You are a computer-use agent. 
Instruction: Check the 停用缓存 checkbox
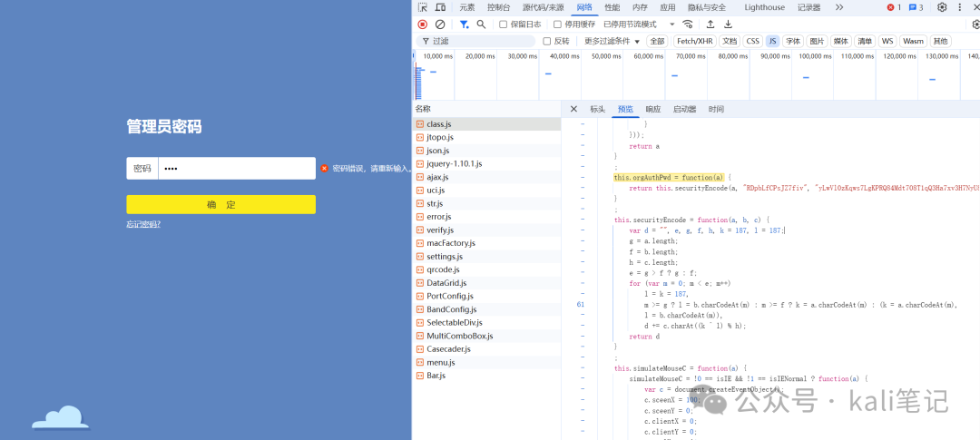557,24
